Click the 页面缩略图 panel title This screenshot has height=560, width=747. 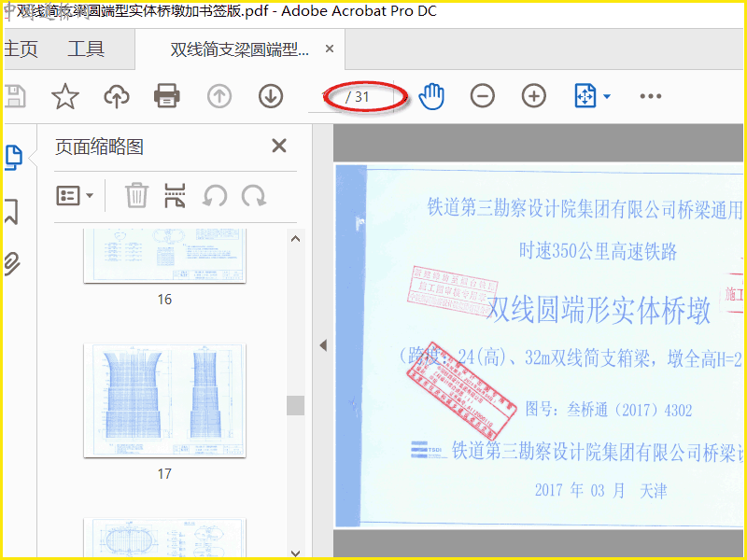pos(99,147)
